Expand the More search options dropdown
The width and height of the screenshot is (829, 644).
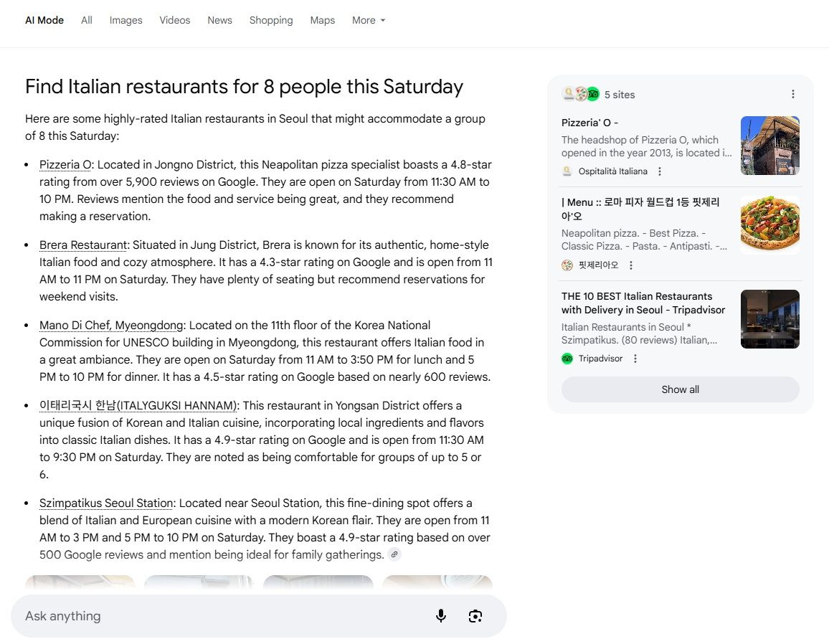pyautogui.click(x=369, y=20)
